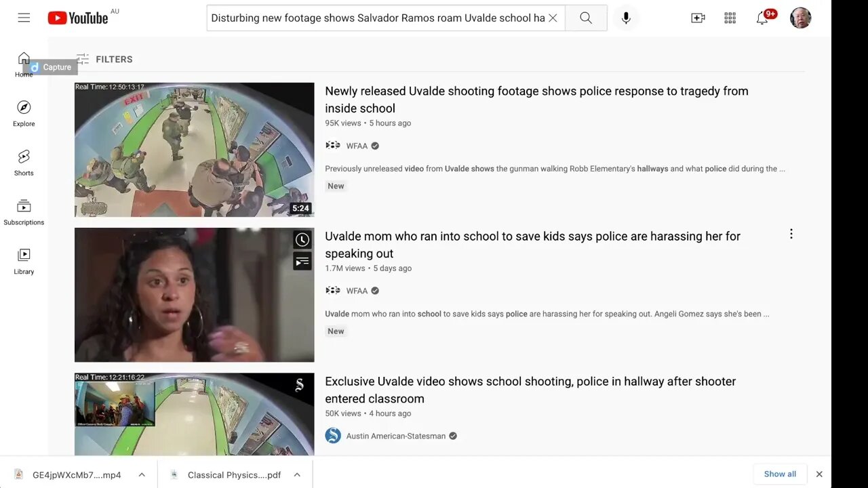The height and width of the screenshot is (488, 868).
Task: Open Shorts in the sidebar
Action: (24, 163)
